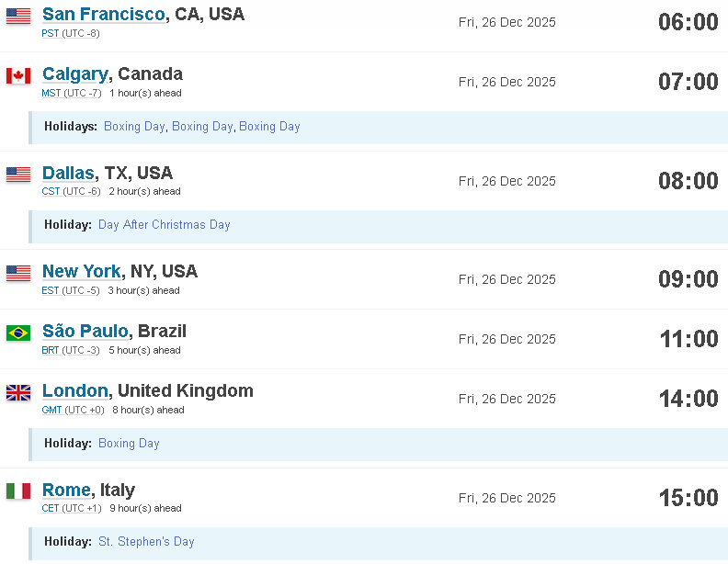This screenshot has height=564, width=728.
Task: Open the São Paulo city link
Action: [x=85, y=331]
